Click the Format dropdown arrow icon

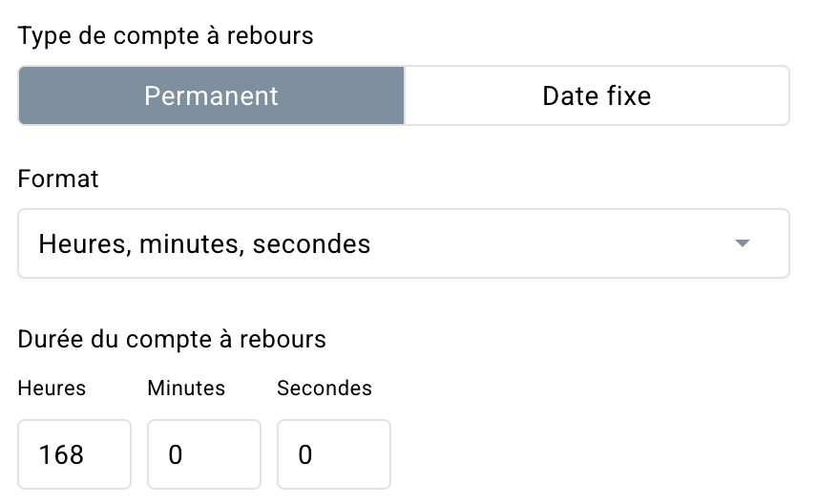pyautogui.click(x=743, y=243)
